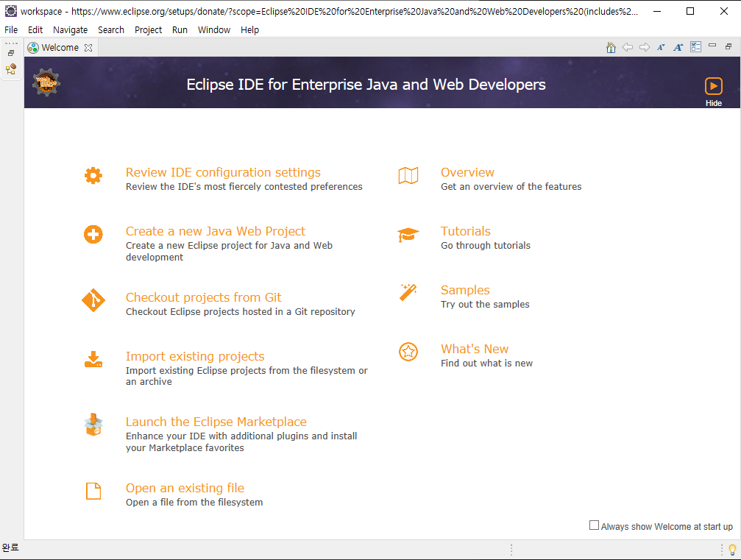Click the banner title Eclipse IDE for Enterprise Java
741x560 pixels.
pos(366,85)
